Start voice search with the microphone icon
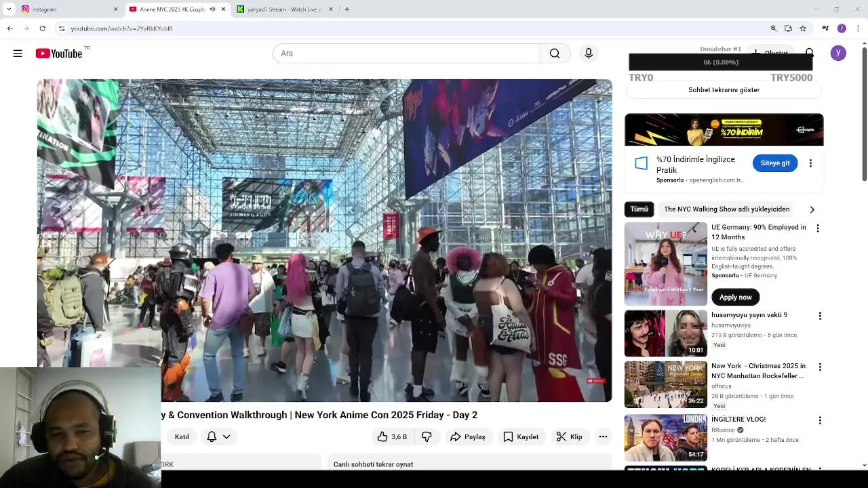868x488 pixels. click(589, 54)
